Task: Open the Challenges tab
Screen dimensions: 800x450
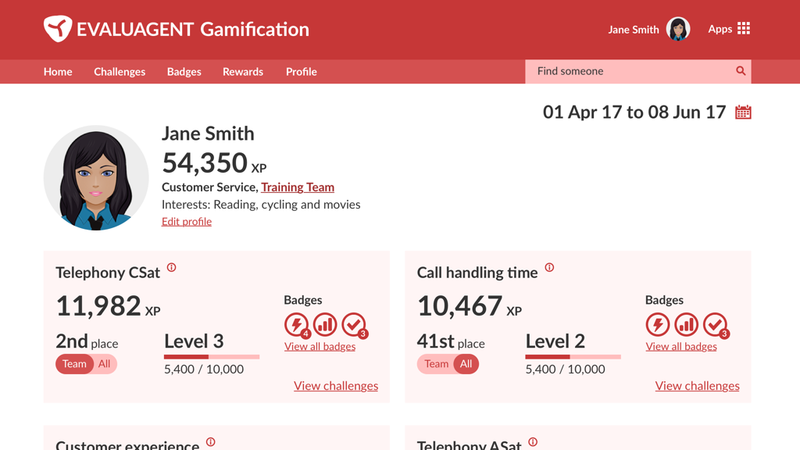Action: 119,71
